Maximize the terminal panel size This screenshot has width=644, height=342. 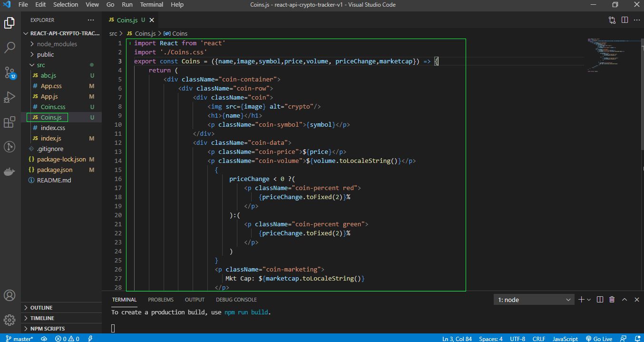(624, 300)
